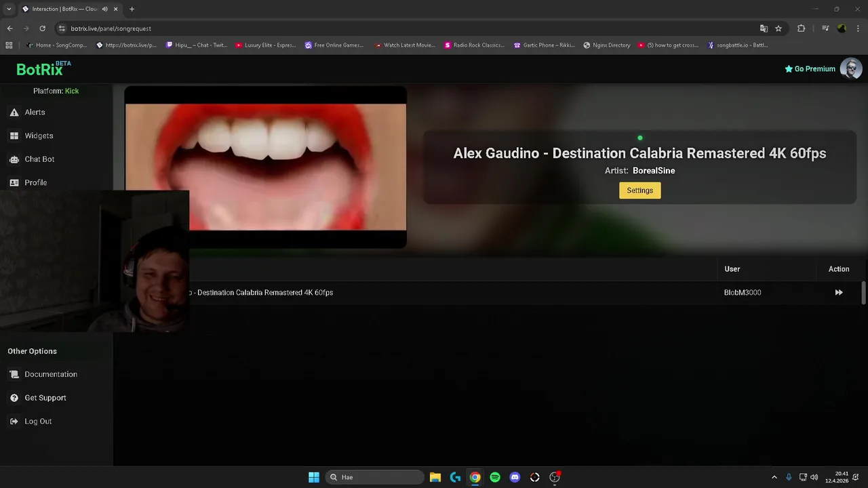Click the Go Premium star icon

point(789,69)
